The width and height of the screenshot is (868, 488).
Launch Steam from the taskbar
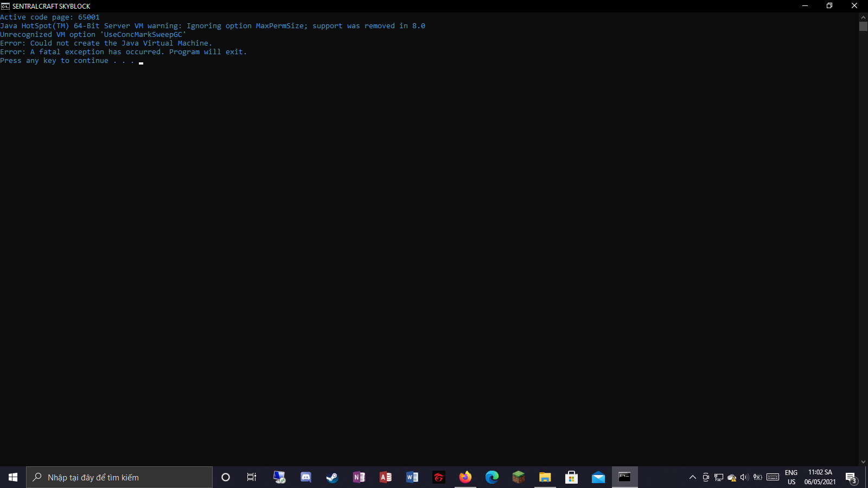point(332,477)
